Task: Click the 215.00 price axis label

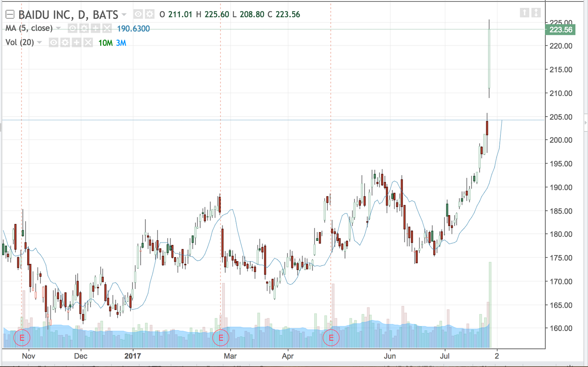Action: click(560, 70)
